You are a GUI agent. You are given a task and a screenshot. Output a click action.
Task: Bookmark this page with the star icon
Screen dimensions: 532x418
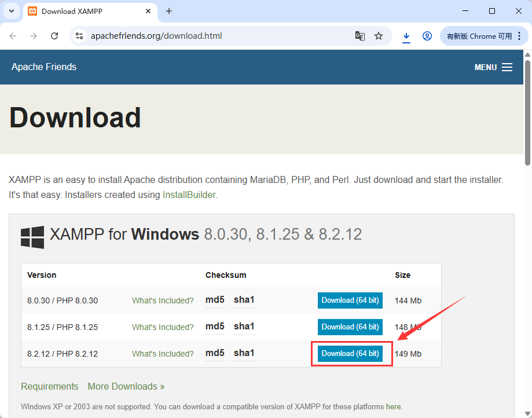click(x=379, y=36)
